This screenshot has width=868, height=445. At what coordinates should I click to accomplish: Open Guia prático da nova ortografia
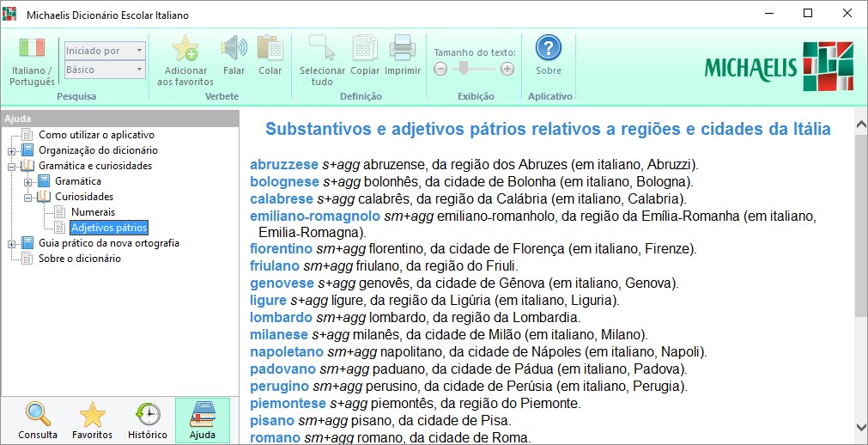point(109,243)
